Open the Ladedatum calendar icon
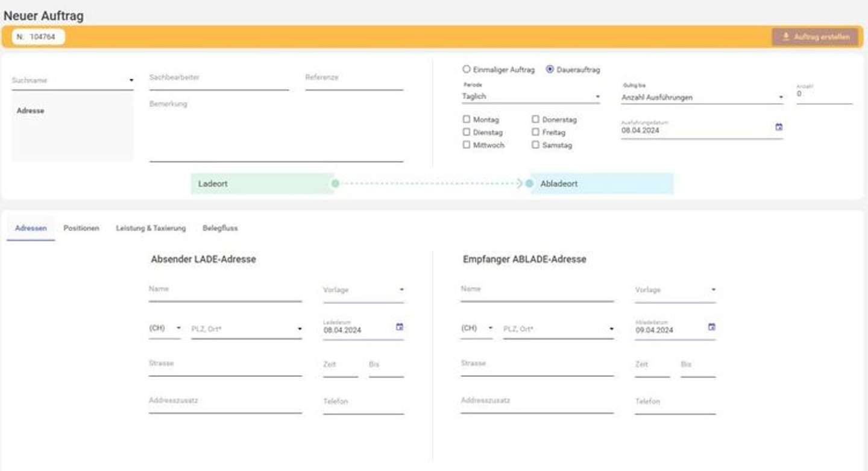This screenshot has width=868, height=471. (x=399, y=327)
